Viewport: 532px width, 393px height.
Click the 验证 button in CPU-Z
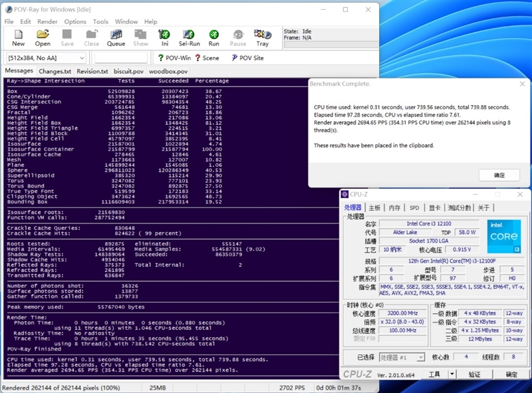click(x=474, y=374)
